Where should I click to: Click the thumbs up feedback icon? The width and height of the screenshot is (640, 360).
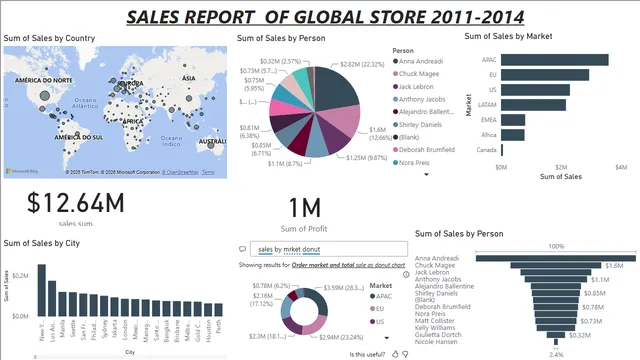click(395, 354)
